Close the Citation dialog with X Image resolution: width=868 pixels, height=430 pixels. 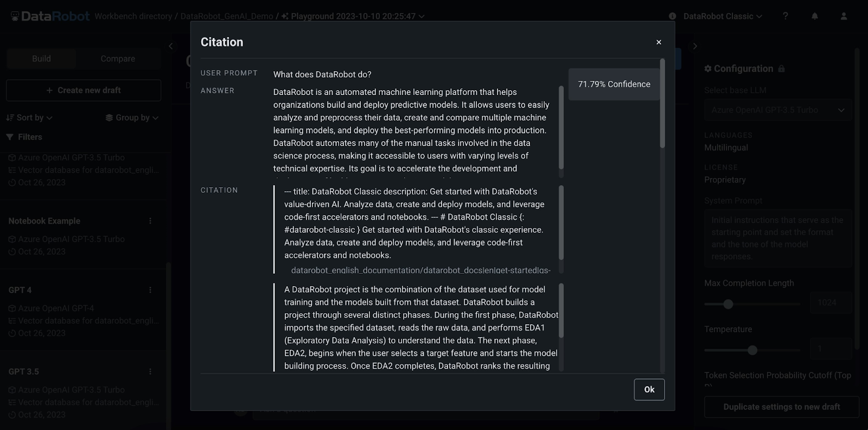[x=659, y=42]
